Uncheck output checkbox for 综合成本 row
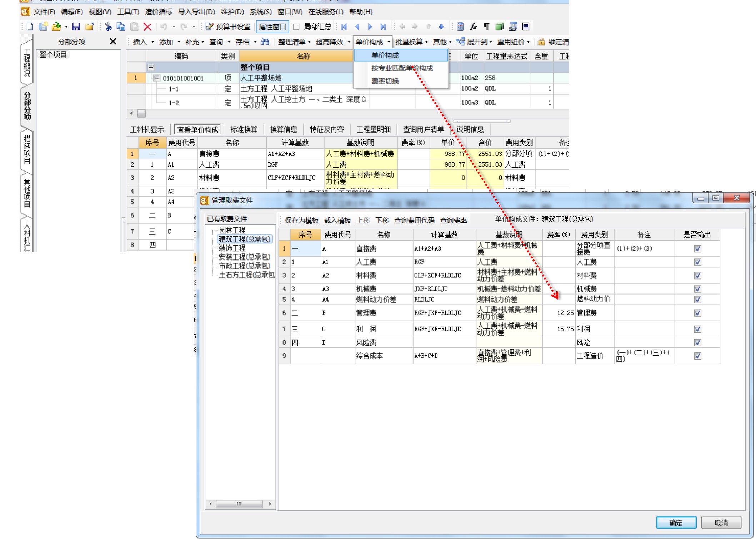 point(697,356)
